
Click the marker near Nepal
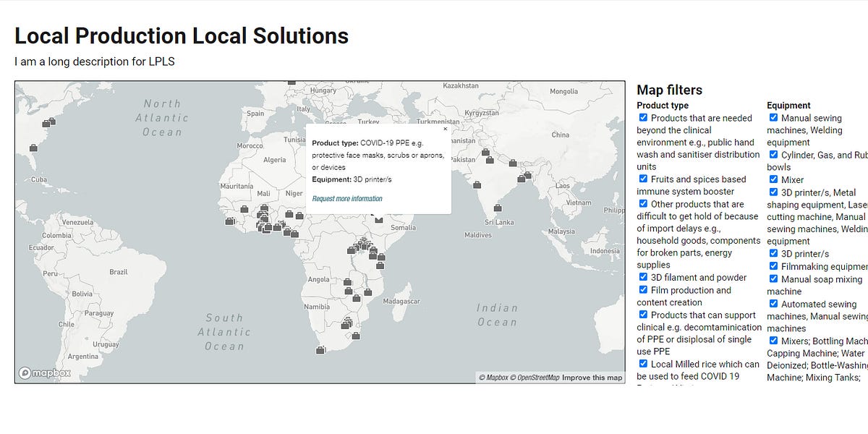[513, 163]
